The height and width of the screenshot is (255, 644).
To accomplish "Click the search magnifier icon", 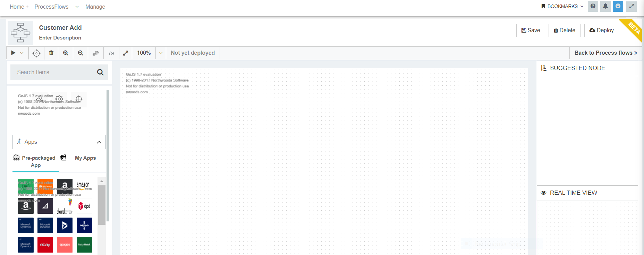I will click(100, 72).
